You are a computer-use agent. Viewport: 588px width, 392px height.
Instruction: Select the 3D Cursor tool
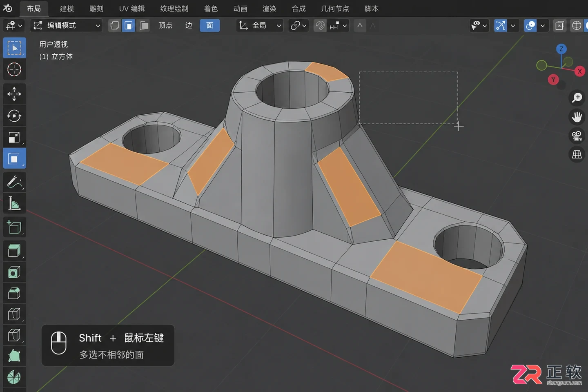pos(14,69)
